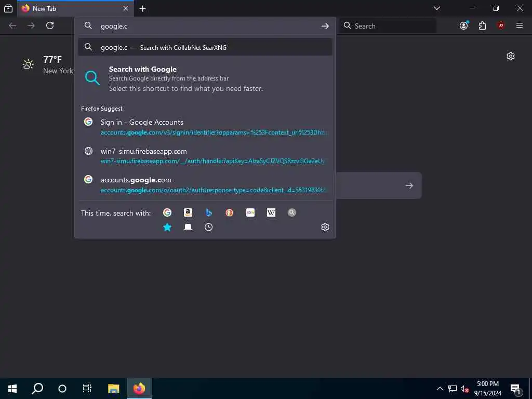
Task: List all tabs dropdown chevron
Action: click(x=437, y=8)
